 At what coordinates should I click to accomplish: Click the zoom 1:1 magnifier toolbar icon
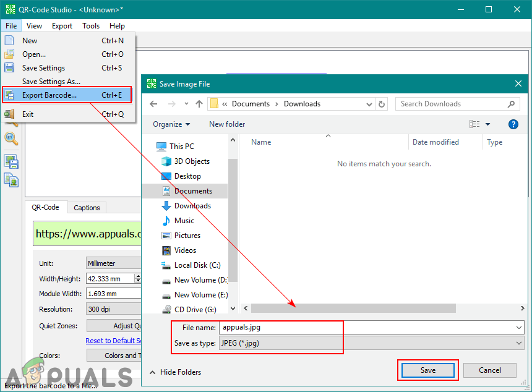click(11, 138)
